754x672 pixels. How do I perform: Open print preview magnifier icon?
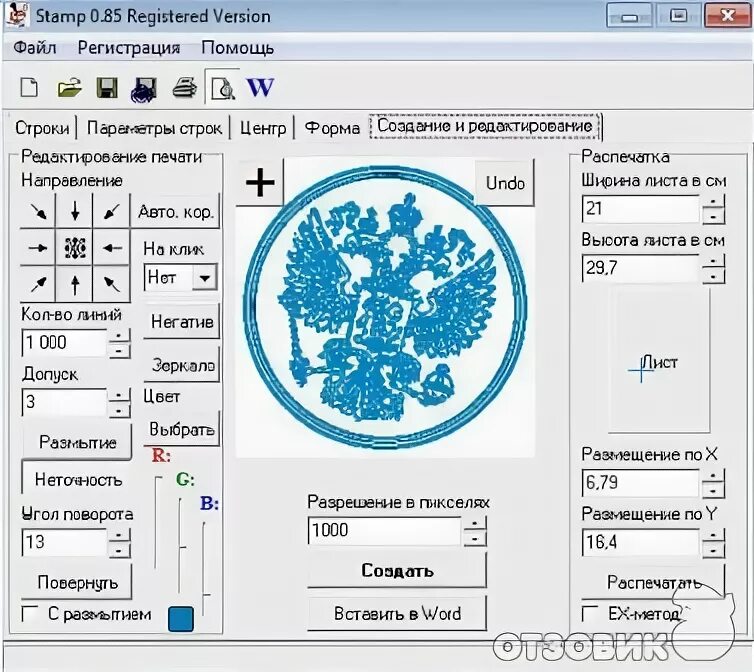(223, 88)
